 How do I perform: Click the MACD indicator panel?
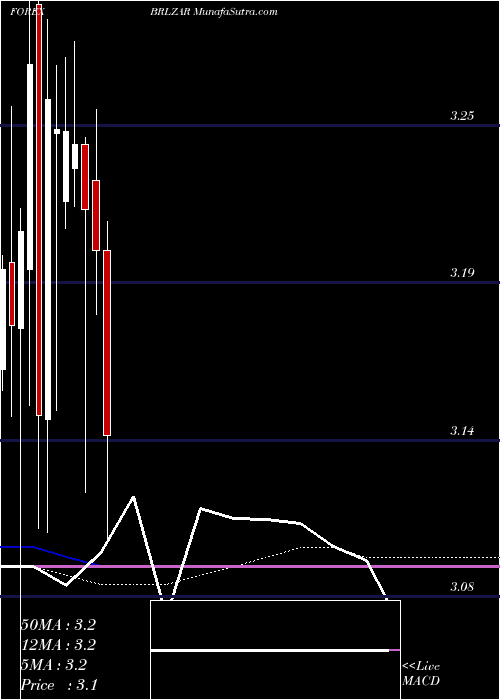275,650
